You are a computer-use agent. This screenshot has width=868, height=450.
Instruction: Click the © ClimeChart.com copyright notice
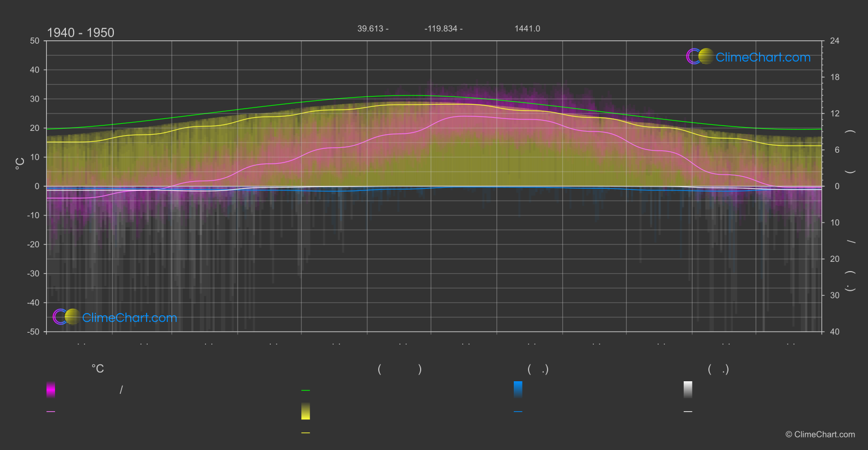(820, 434)
